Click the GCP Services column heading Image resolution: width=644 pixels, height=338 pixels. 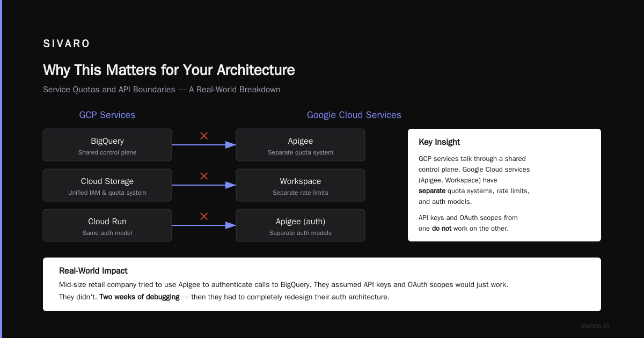[x=107, y=115]
